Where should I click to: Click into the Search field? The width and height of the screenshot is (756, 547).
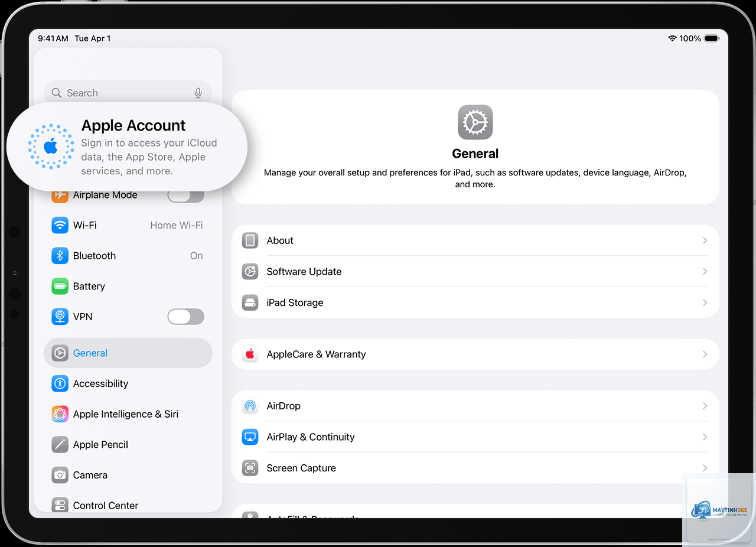pyautogui.click(x=128, y=93)
